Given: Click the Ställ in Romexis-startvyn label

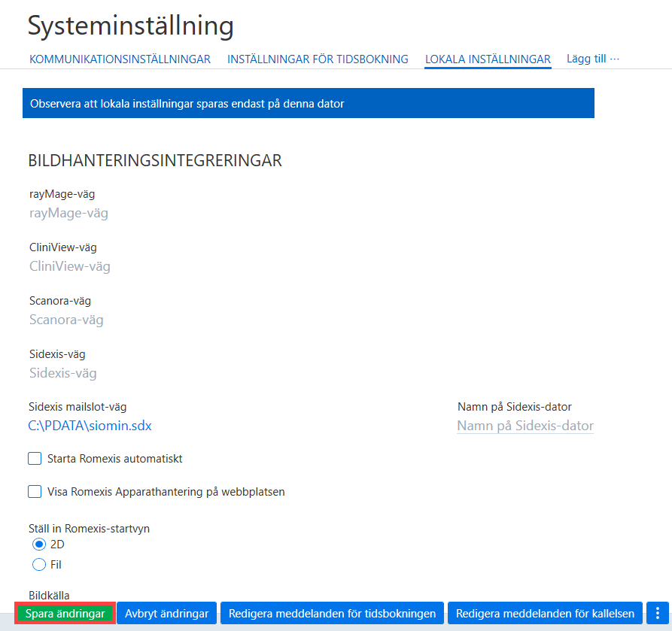Looking at the screenshot, I should click(x=89, y=529).
